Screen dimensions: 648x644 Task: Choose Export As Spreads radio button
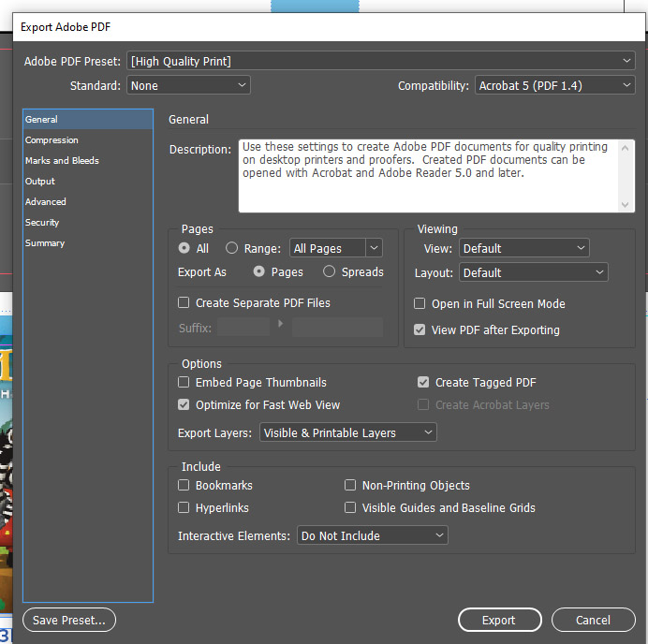(329, 271)
